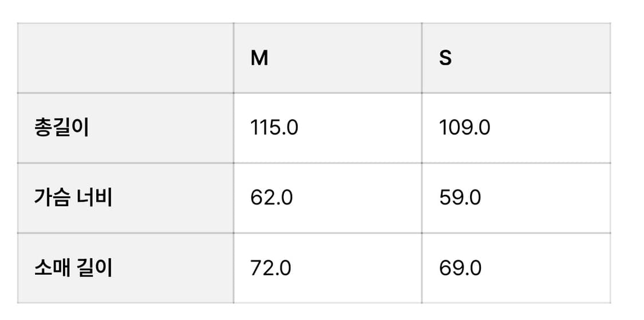Choose the chest width cell under S
This screenshot has width=644, height=320.
point(516,198)
